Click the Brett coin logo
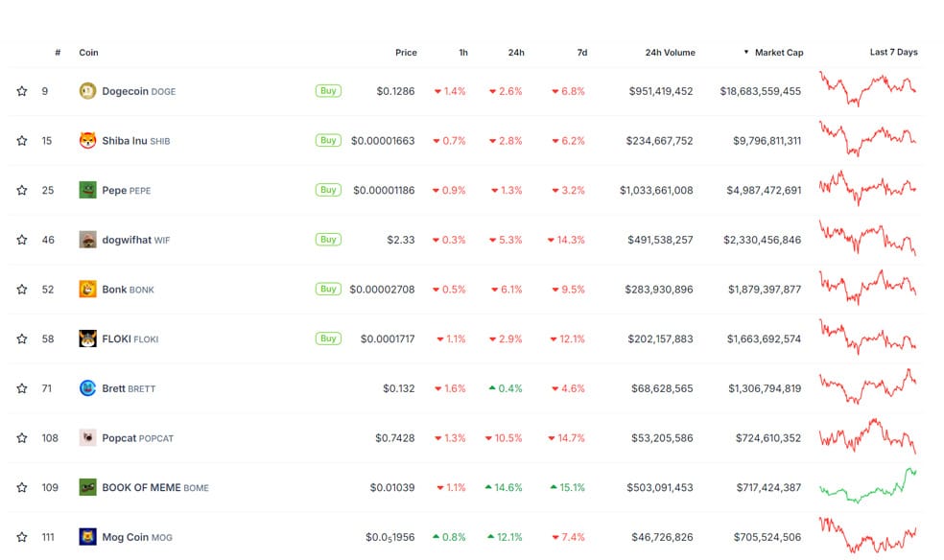This screenshot has width=944, height=560. pos(88,388)
